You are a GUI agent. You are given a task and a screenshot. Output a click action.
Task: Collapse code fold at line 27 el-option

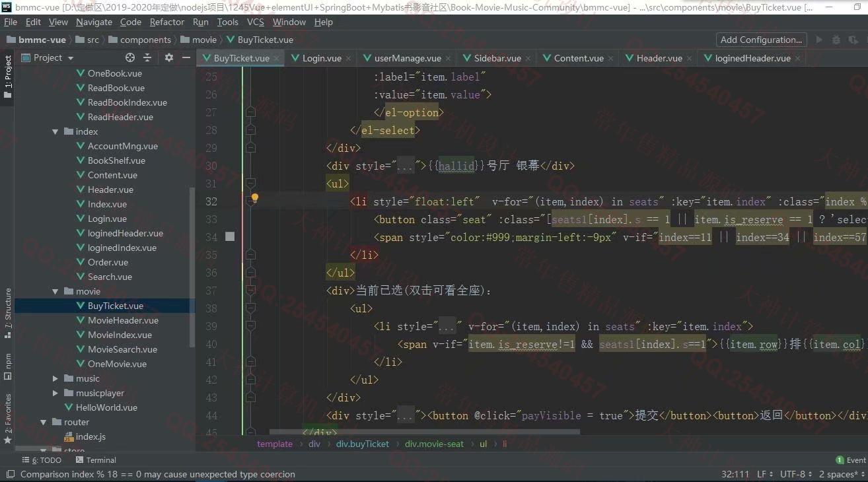coord(250,113)
